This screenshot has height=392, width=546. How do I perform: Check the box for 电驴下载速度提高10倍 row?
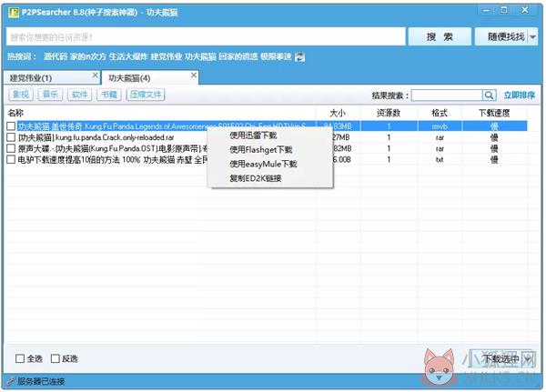[x=11, y=159]
